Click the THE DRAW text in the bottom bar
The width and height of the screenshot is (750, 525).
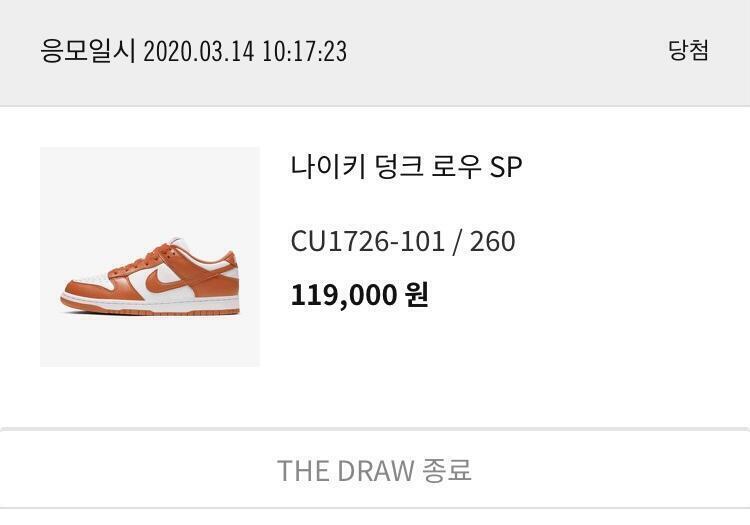point(345,470)
